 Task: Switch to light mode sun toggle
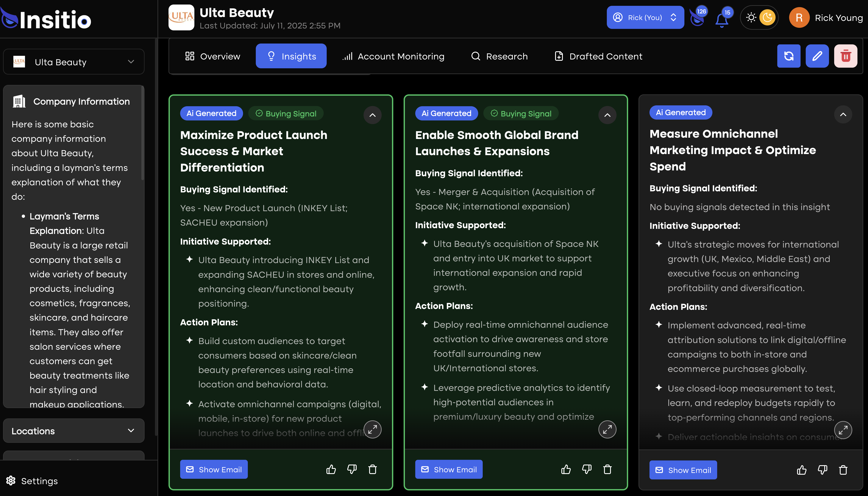tap(751, 17)
